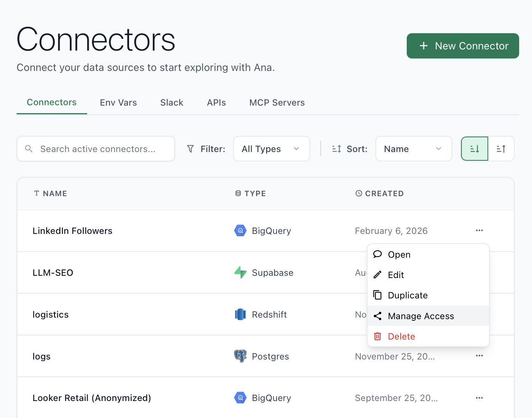Select the Supabase icon on the LLM-SEO row
Image resolution: width=532 pixels, height=418 pixels.
point(240,272)
